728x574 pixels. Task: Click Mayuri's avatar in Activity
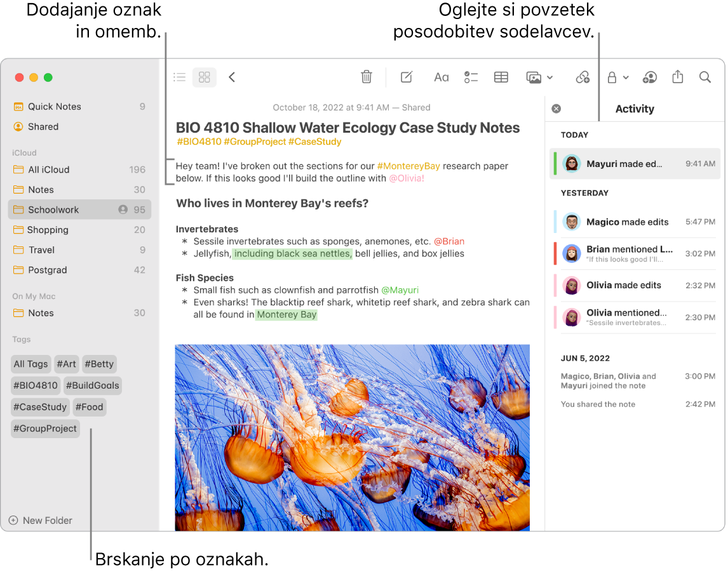[x=572, y=164]
